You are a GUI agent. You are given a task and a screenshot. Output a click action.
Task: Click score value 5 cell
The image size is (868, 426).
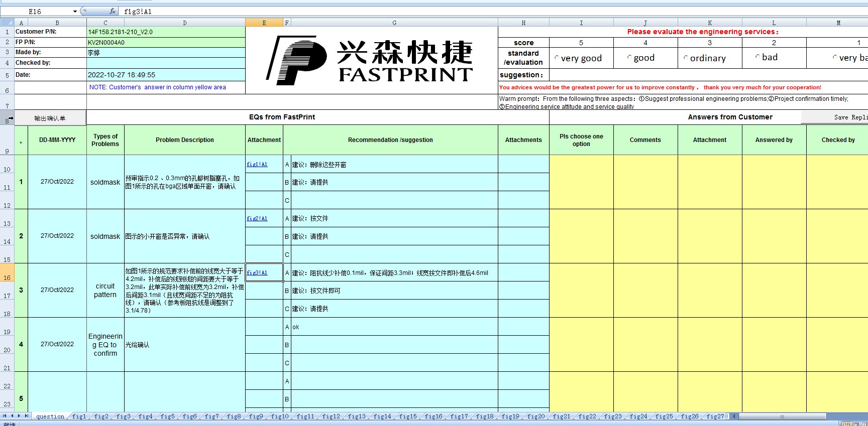[x=581, y=43]
